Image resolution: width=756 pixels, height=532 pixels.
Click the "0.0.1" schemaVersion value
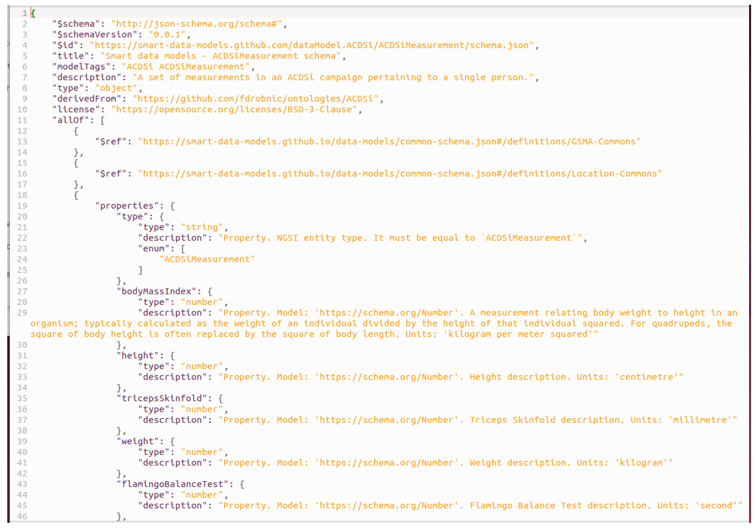click(167, 35)
